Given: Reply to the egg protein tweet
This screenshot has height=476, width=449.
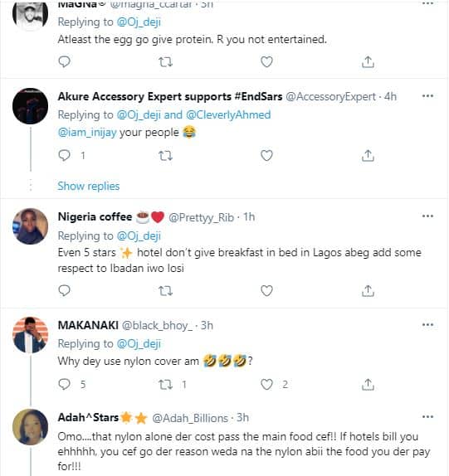Looking at the screenshot, I should click(x=64, y=61).
